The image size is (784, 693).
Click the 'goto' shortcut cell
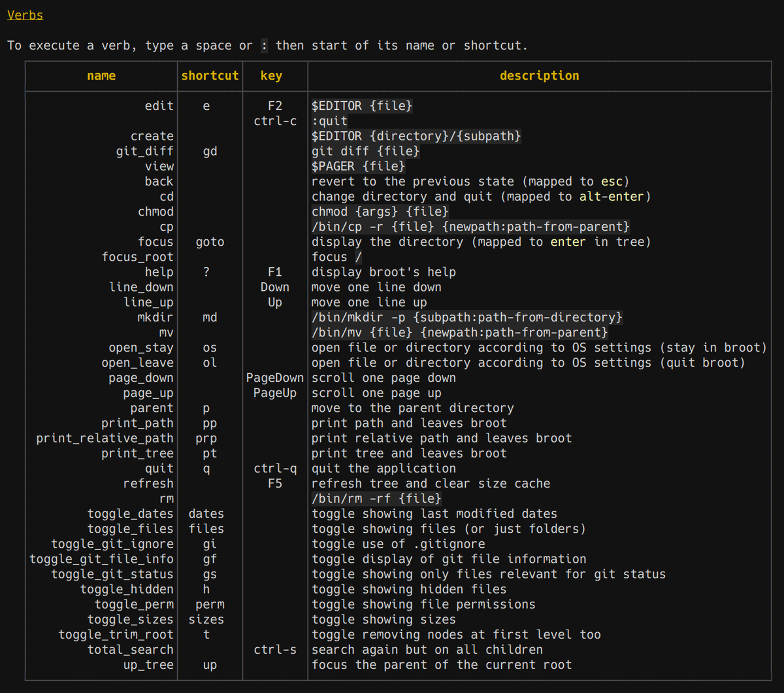click(210, 242)
